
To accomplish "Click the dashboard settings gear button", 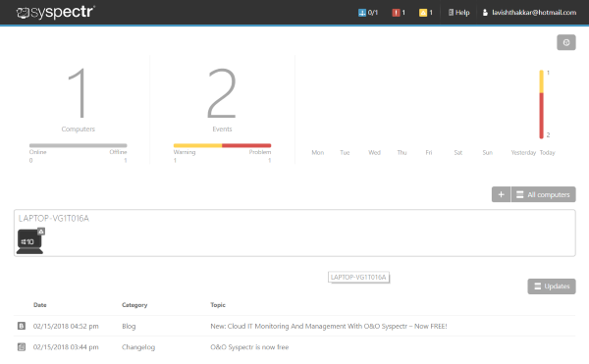I will pyautogui.click(x=566, y=42).
